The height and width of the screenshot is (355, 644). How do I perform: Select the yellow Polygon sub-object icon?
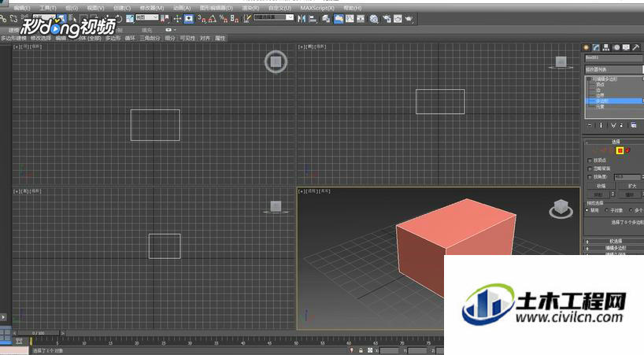pos(620,150)
